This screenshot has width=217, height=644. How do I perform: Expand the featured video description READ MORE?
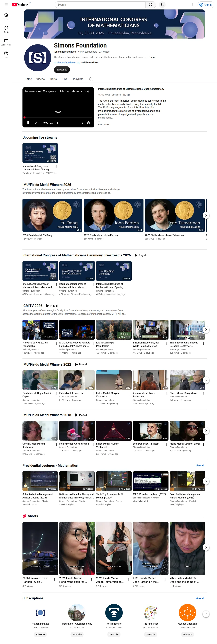tap(104, 125)
